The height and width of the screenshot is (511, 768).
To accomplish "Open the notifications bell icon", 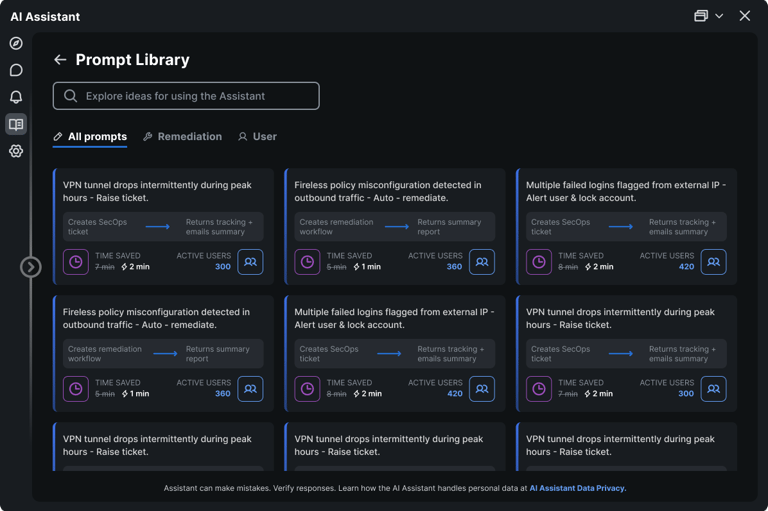I will coord(16,97).
